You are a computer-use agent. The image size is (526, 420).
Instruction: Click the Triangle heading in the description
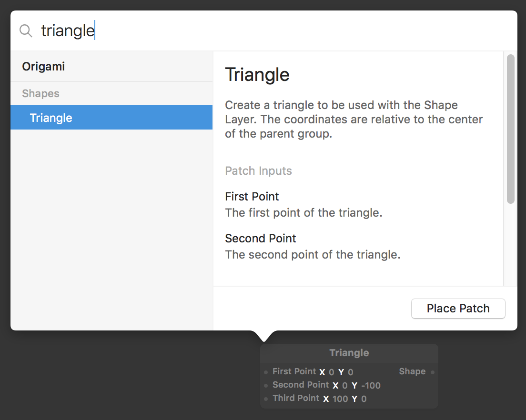[257, 75]
